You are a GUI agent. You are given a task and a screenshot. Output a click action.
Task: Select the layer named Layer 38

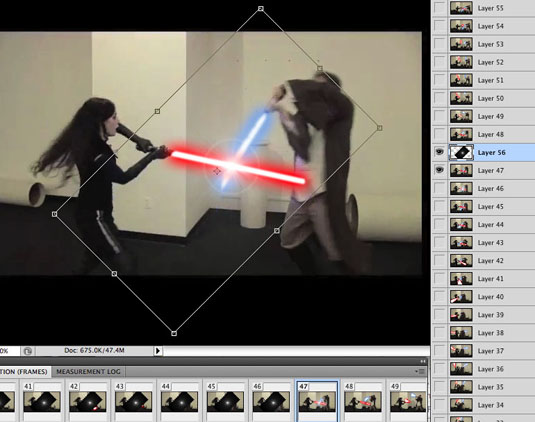(490, 333)
